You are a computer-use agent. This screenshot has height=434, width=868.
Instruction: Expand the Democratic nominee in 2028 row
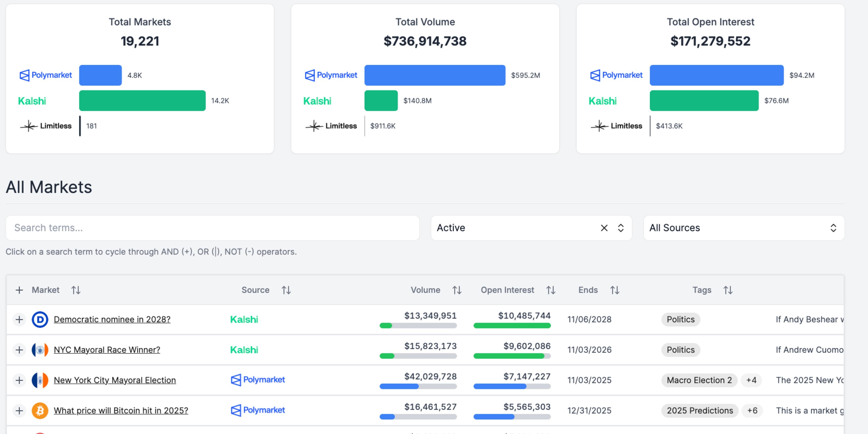19,319
